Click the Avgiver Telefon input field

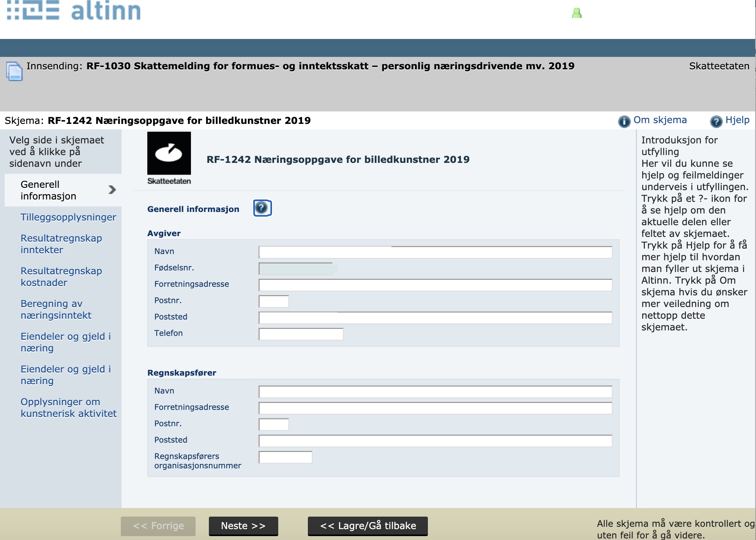[x=301, y=334]
